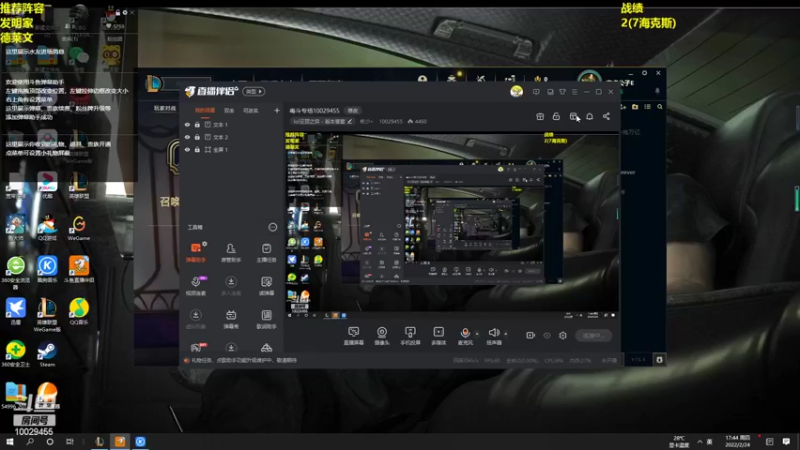This screenshot has width=800, height=450.
Task: Switch to the first scene tab
Action: point(205,111)
